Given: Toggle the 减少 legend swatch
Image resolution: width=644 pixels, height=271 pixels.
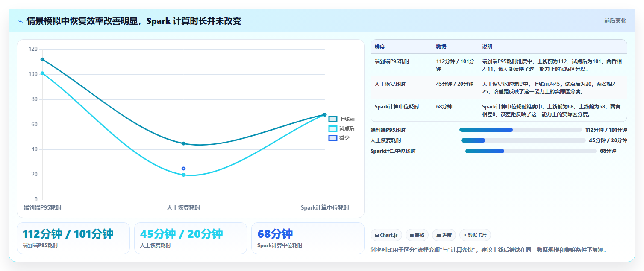Looking at the screenshot, I should pyautogui.click(x=333, y=138).
